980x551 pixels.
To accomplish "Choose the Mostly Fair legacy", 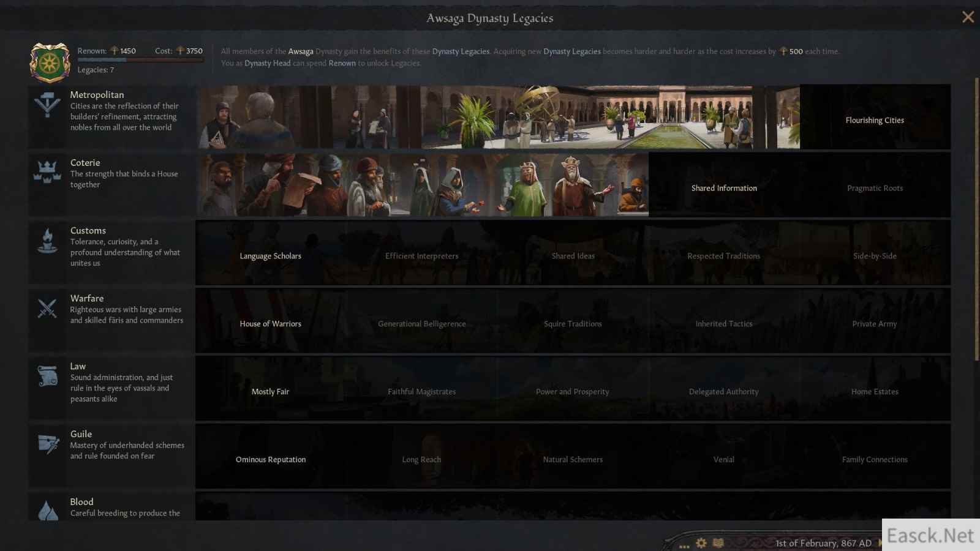I will [x=270, y=392].
